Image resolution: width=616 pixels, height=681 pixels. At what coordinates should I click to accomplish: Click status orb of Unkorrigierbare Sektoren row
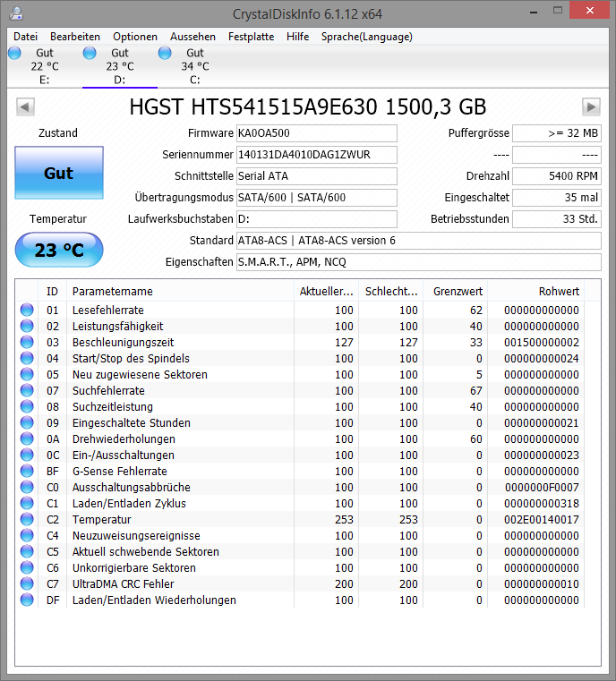27,567
